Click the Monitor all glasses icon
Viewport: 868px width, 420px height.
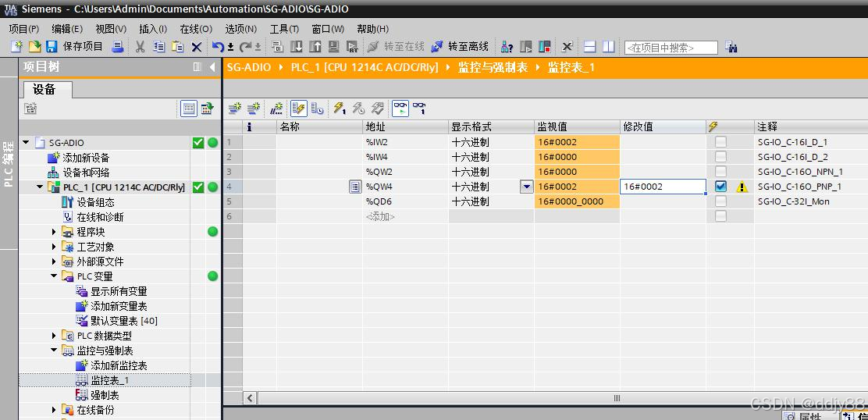[400, 109]
